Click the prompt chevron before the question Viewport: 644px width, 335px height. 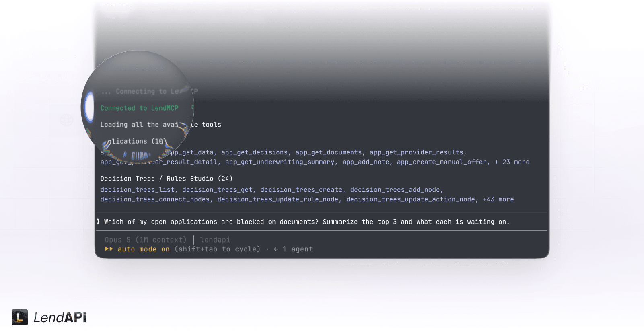pos(98,222)
